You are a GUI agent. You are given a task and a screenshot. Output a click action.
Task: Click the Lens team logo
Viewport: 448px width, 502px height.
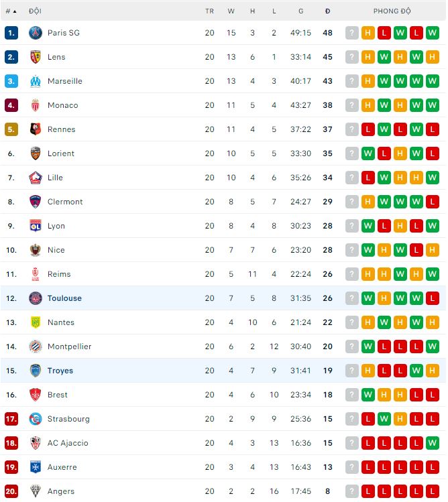click(36, 57)
